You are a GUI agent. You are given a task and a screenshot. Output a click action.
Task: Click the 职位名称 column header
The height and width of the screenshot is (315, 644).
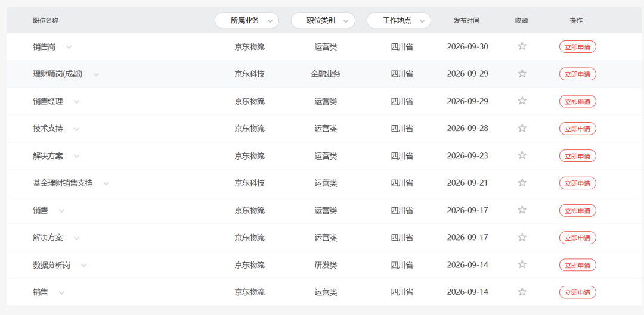click(45, 20)
